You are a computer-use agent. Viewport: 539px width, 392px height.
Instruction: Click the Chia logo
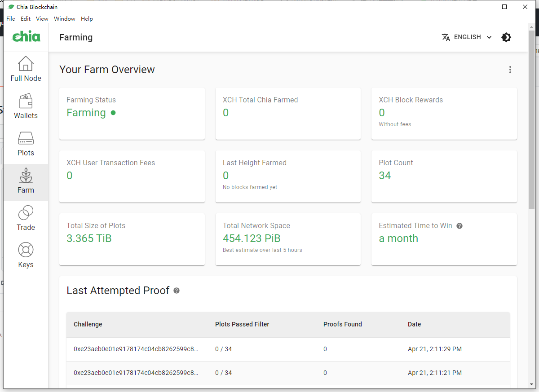26,37
